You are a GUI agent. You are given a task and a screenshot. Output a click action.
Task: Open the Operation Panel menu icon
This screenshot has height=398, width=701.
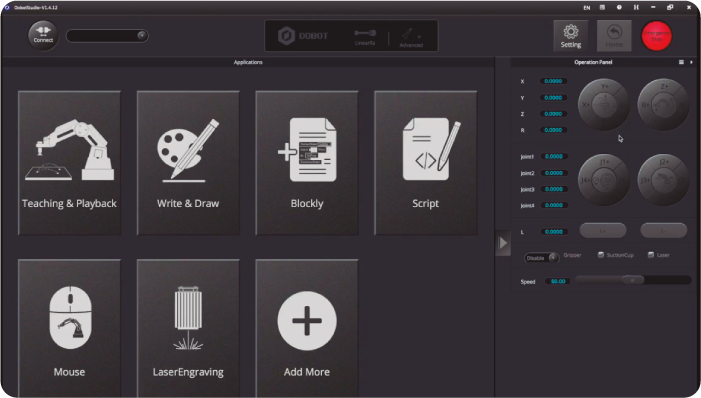point(681,62)
